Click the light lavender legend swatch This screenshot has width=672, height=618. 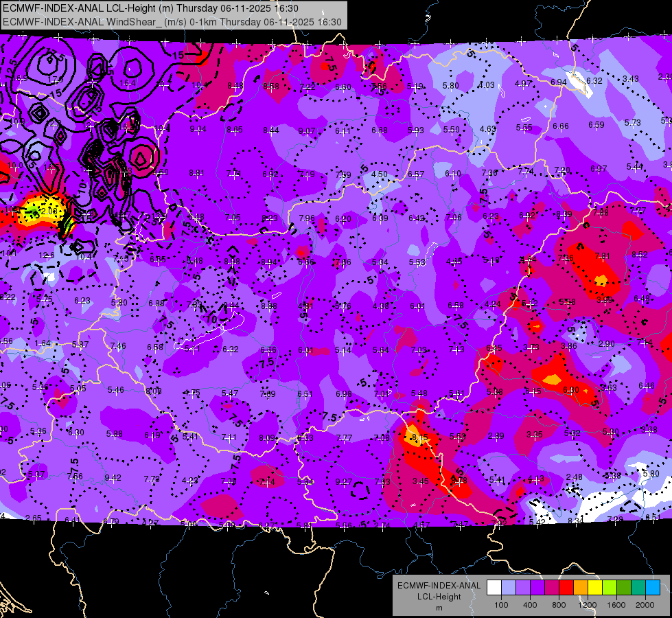(x=509, y=588)
